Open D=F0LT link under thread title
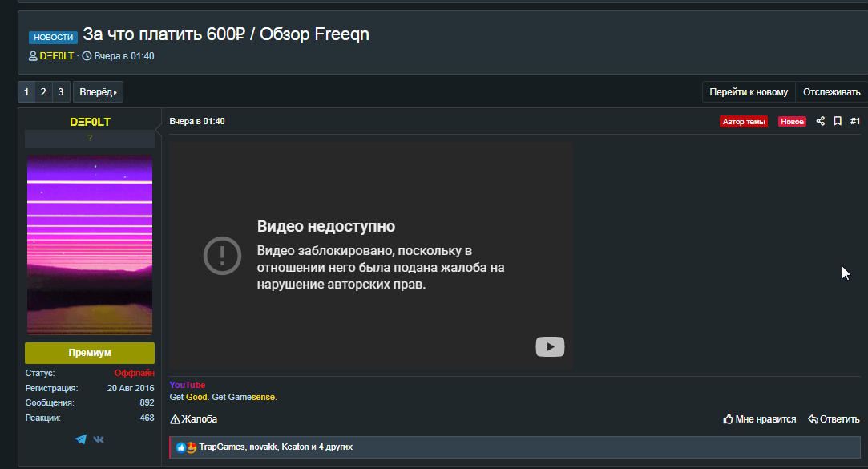Viewport: 868px width, 469px height. tap(56, 56)
